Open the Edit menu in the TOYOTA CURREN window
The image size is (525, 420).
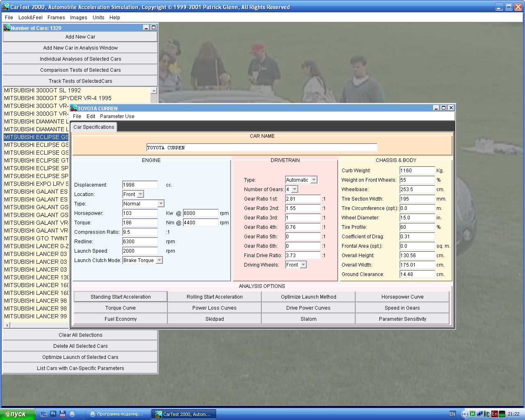pos(91,116)
